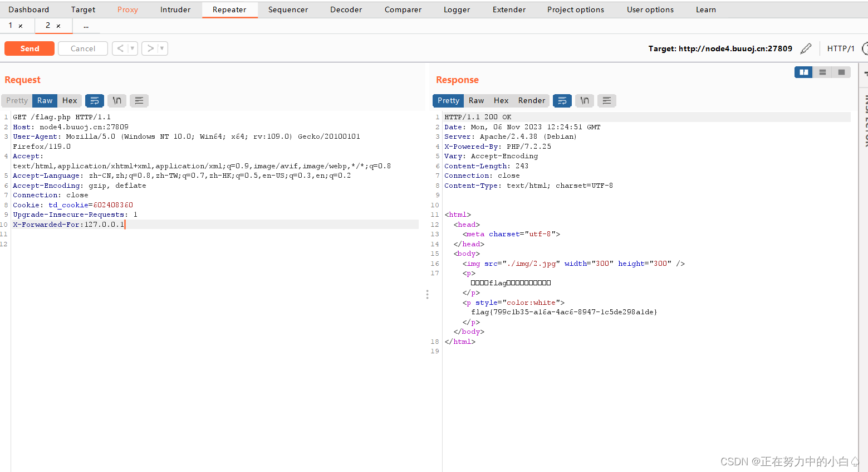The image size is (868, 472).
Task: Open User options tab
Action: pyautogui.click(x=650, y=9)
